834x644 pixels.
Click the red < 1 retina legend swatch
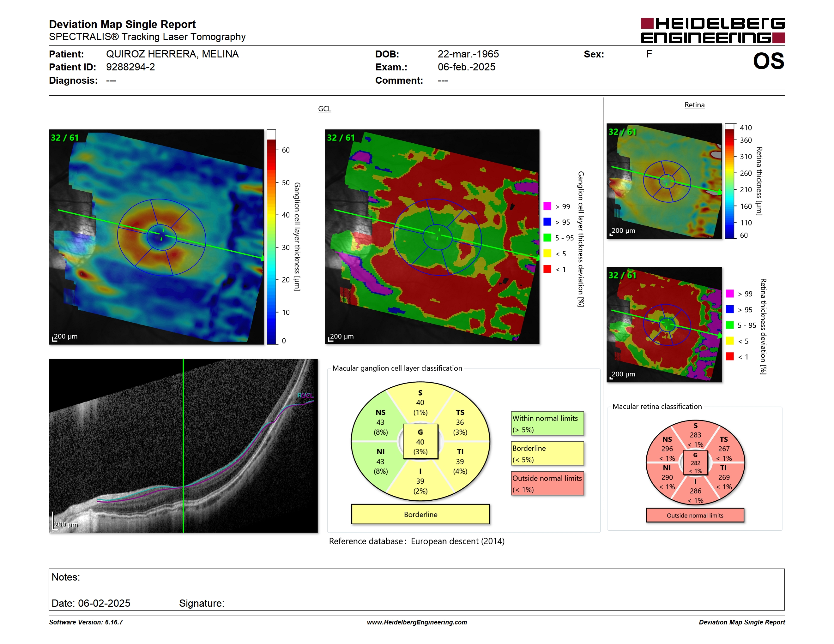pyautogui.click(x=730, y=356)
